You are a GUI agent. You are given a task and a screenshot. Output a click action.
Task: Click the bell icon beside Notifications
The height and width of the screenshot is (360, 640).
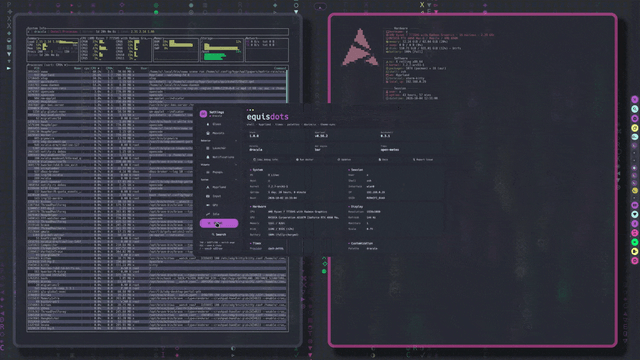208,157
